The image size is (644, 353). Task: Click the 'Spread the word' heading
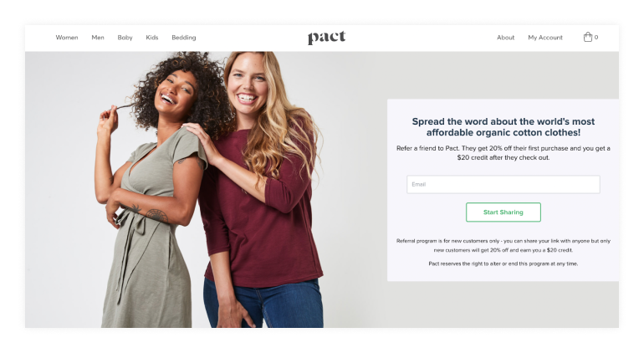click(503, 127)
